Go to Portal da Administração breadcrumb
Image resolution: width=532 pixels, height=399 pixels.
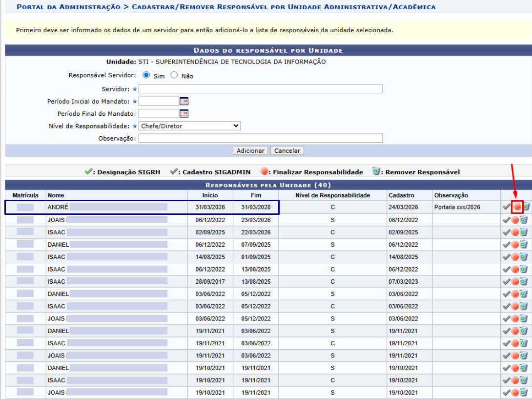pyautogui.click(x=68, y=7)
